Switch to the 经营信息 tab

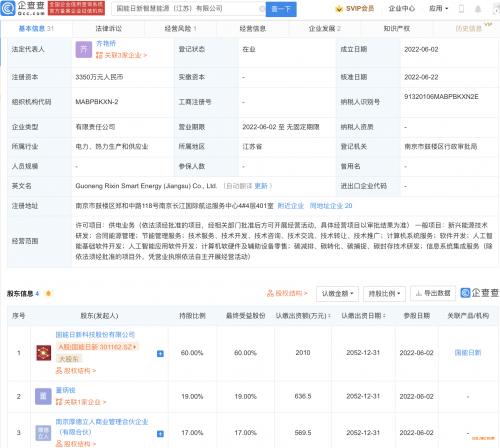(253, 29)
